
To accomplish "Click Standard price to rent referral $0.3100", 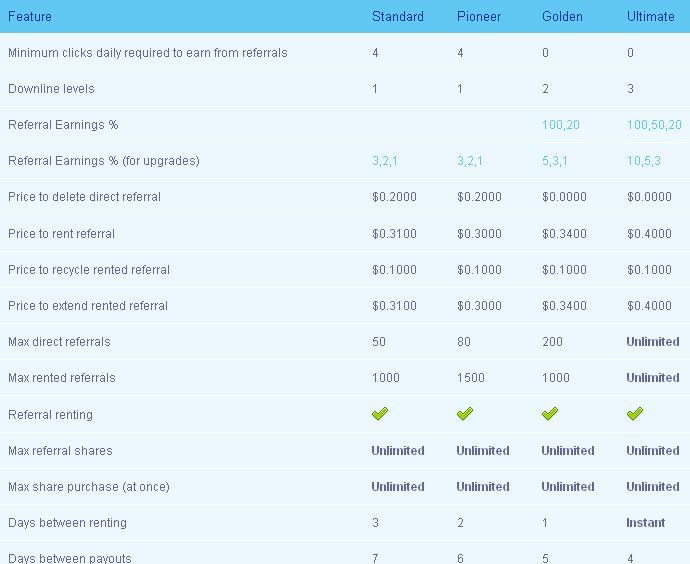I will [x=394, y=234].
